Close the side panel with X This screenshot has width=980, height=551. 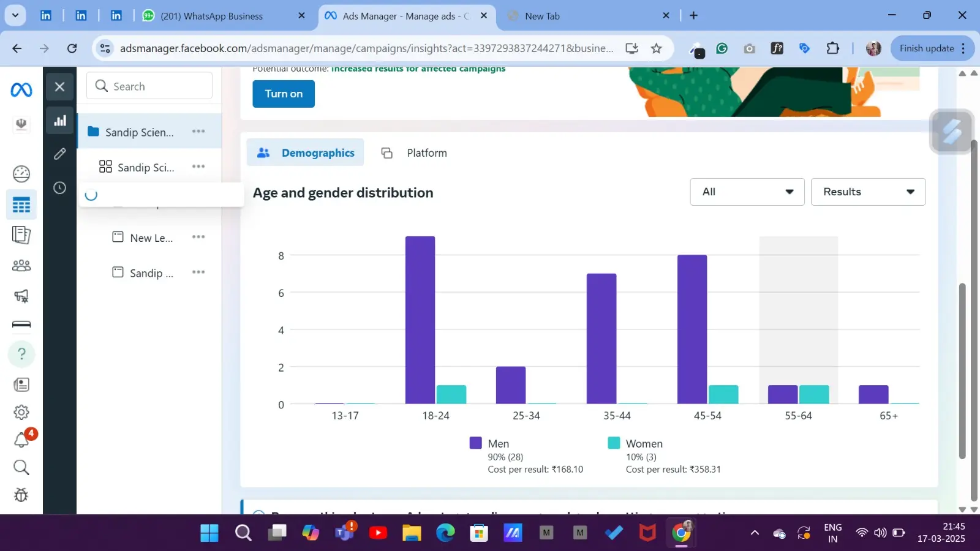tap(60, 87)
